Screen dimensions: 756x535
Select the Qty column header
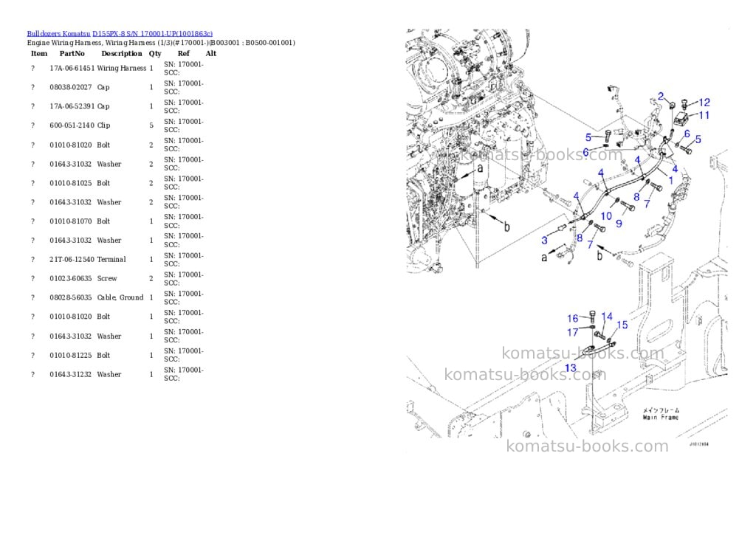(x=155, y=53)
